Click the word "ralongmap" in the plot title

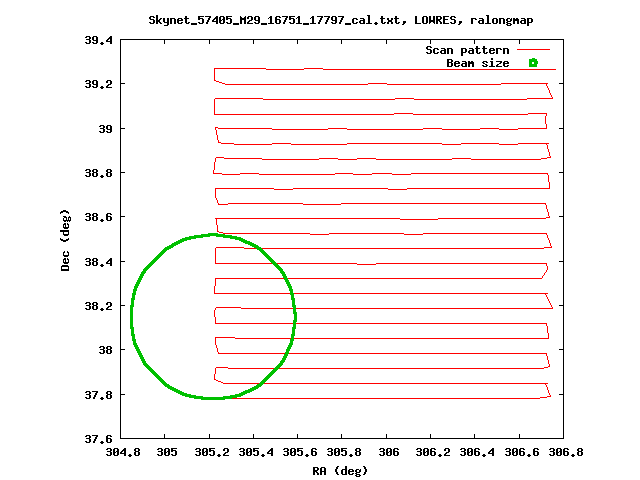(502, 20)
